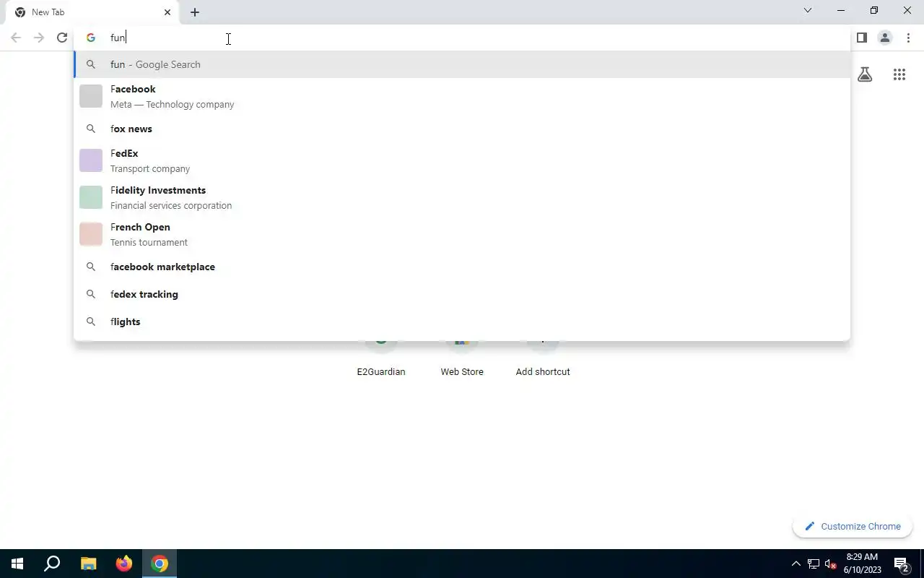
Task: Click the browser back arrow
Action: click(x=16, y=38)
